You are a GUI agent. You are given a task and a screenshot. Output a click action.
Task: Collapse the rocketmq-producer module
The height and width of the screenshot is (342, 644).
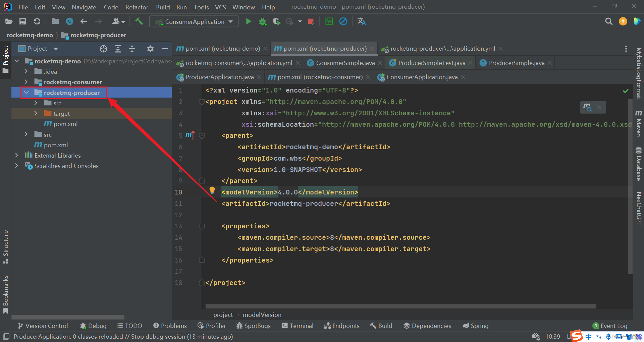26,93
